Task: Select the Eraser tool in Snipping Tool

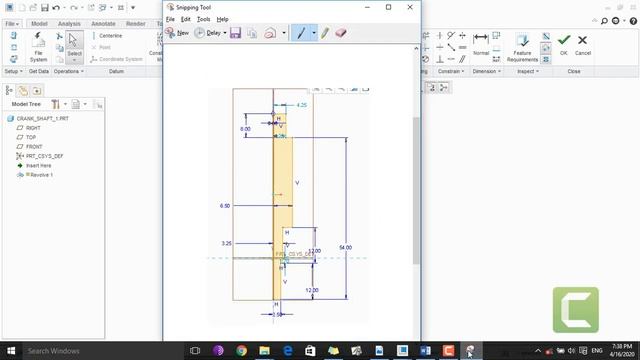Action: (x=341, y=33)
